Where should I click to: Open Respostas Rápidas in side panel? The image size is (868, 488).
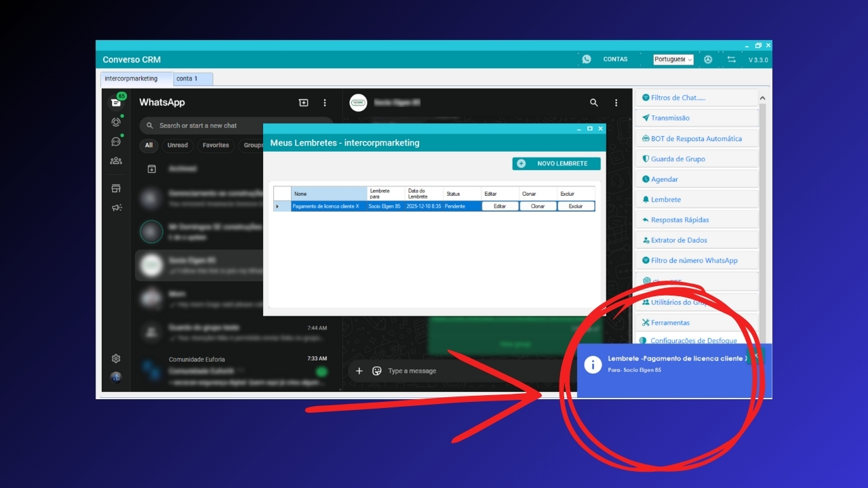click(x=696, y=220)
